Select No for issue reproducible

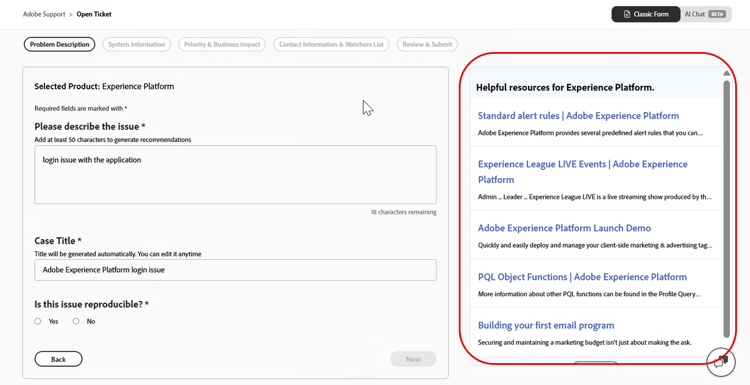(x=76, y=321)
